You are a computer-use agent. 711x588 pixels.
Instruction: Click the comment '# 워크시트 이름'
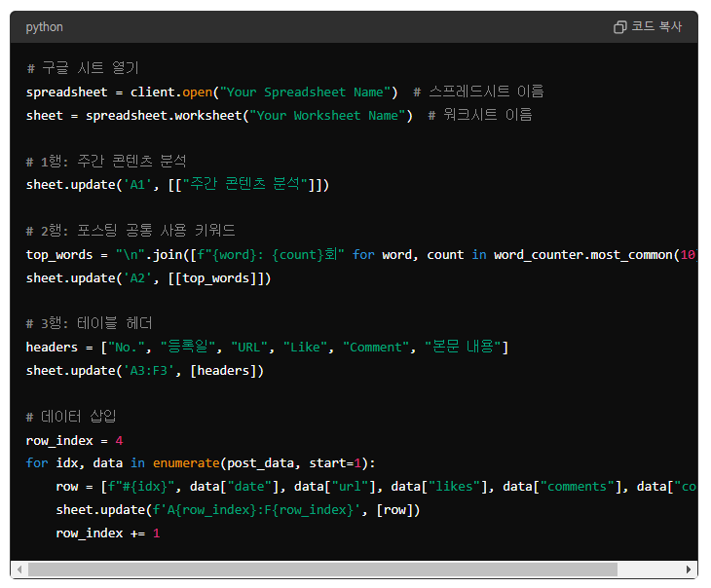click(x=480, y=115)
